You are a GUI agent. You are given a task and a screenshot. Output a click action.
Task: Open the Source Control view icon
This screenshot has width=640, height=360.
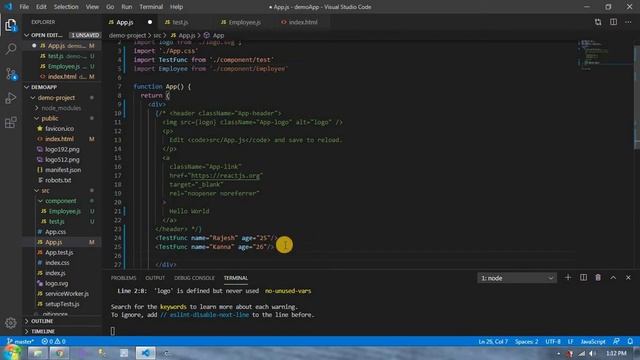pos(11,74)
